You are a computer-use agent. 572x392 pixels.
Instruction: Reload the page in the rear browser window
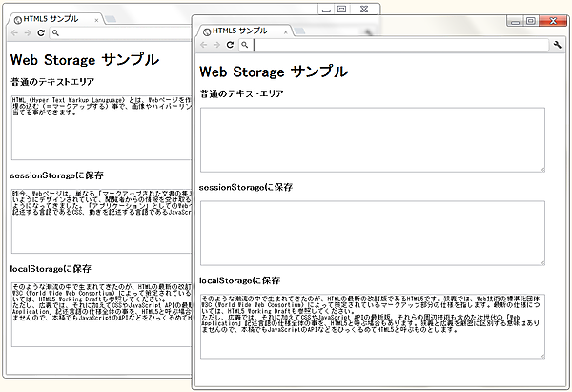coord(41,32)
